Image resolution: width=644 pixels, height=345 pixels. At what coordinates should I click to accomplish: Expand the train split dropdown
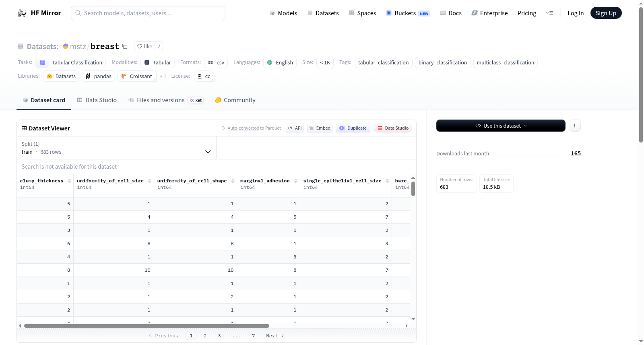pos(116,148)
